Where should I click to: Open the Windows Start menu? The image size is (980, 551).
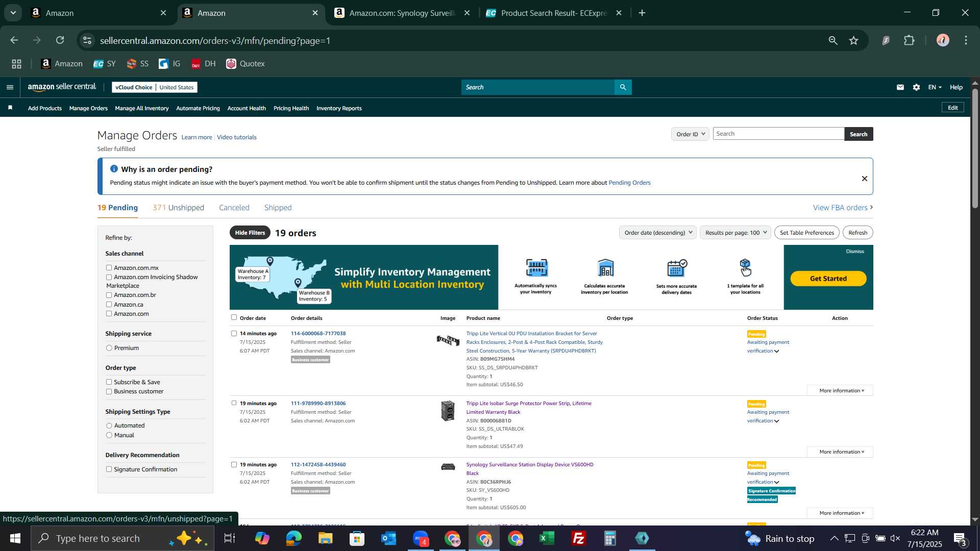pos(15,538)
